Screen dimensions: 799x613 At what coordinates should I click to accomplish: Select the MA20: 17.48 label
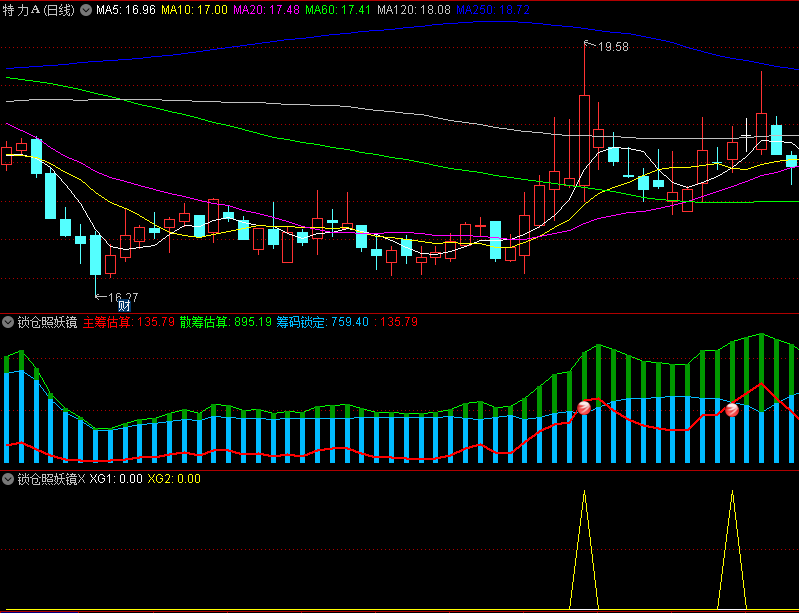[267, 10]
